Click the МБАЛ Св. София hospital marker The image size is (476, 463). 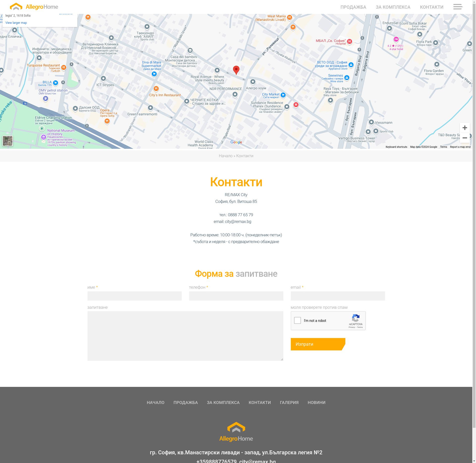click(x=349, y=41)
